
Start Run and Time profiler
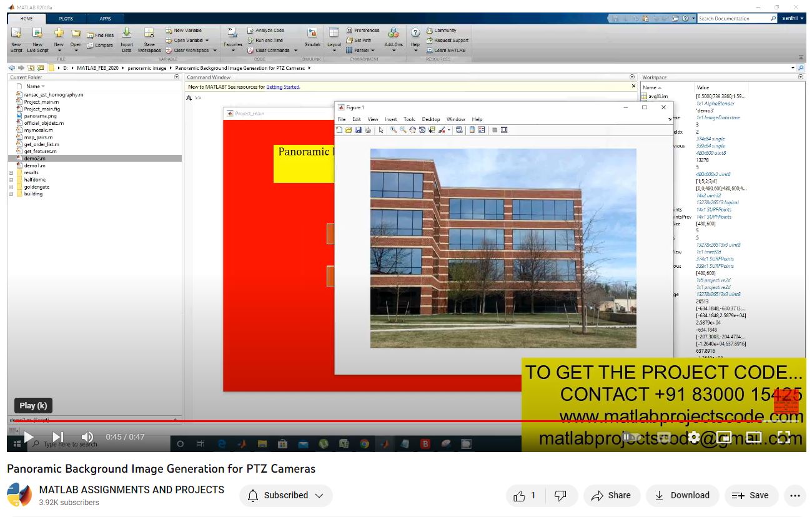(x=265, y=40)
